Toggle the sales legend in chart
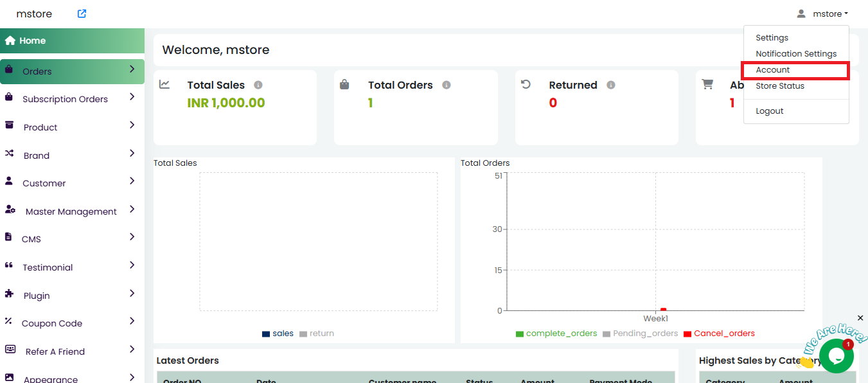Image resolution: width=868 pixels, height=383 pixels. [x=278, y=334]
